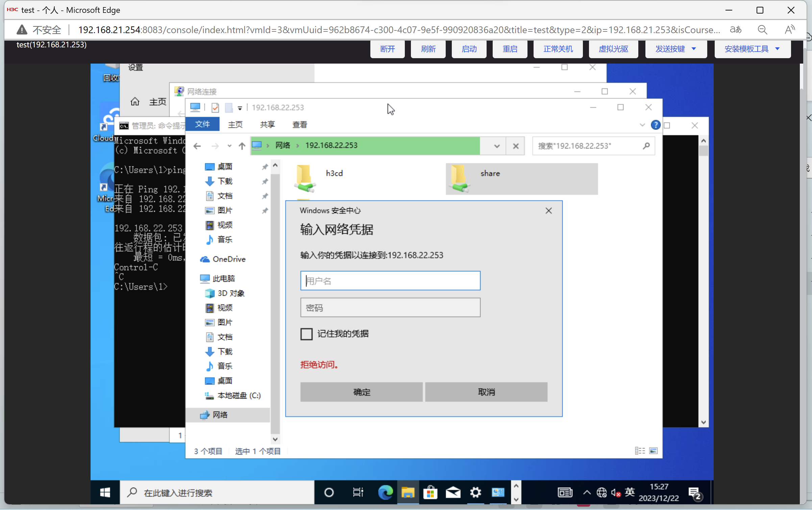The width and height of the screenshot is (812, 510).
Task: Open Microsoft Store from the taskbar
Action: (x=430, y=492)
